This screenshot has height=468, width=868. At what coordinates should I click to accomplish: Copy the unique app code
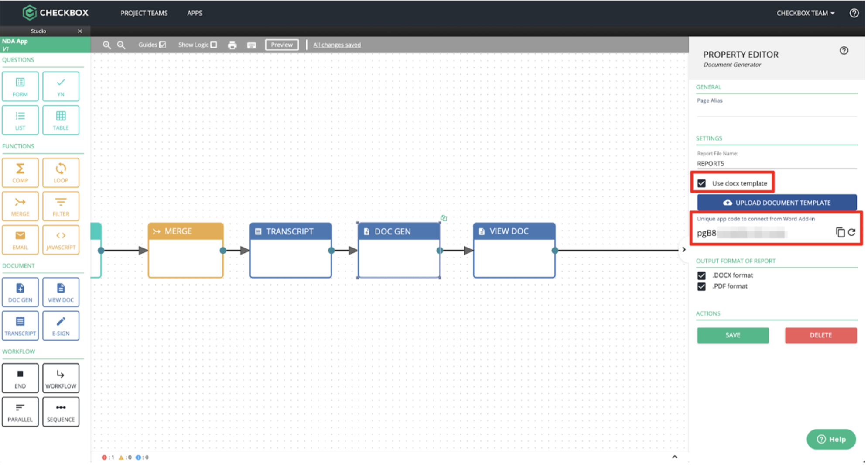coord(840,232)
